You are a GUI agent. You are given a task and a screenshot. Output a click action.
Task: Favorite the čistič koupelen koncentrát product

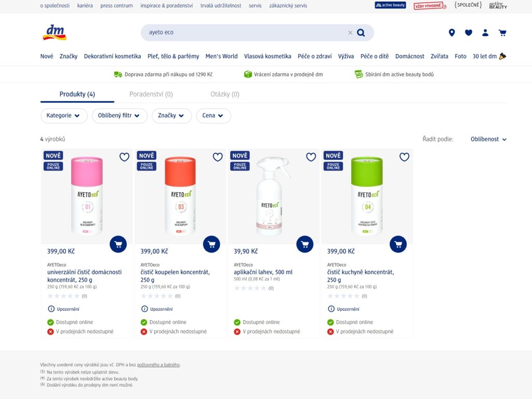click(x=218, y=157)
